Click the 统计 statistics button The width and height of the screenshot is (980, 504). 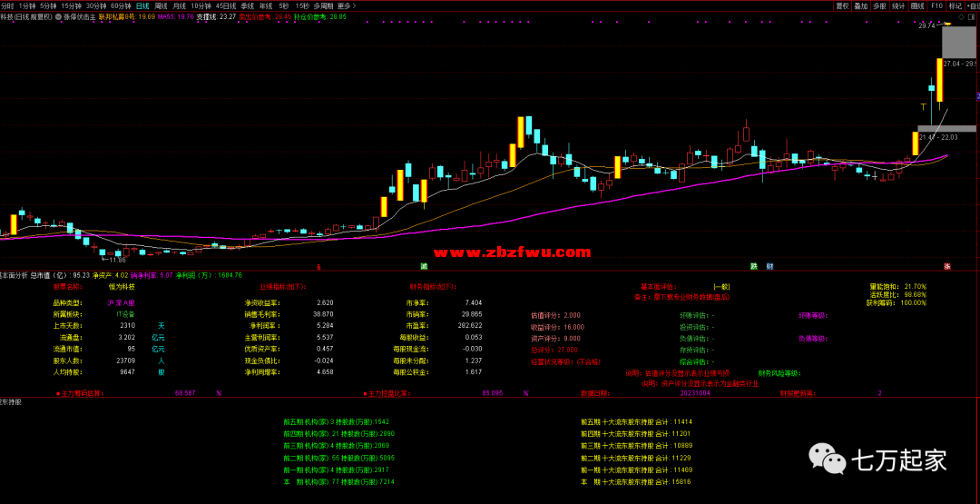coord(898,5)
